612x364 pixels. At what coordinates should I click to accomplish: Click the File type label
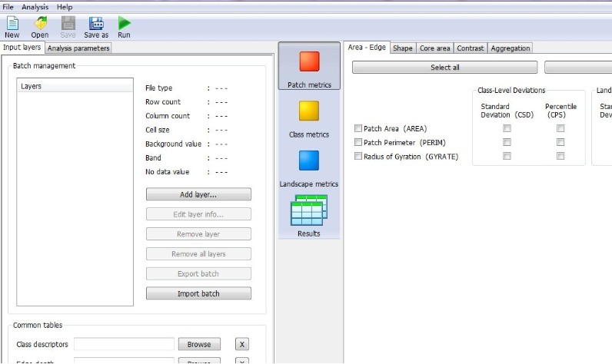pyautogui.click(x=158, y=88)
